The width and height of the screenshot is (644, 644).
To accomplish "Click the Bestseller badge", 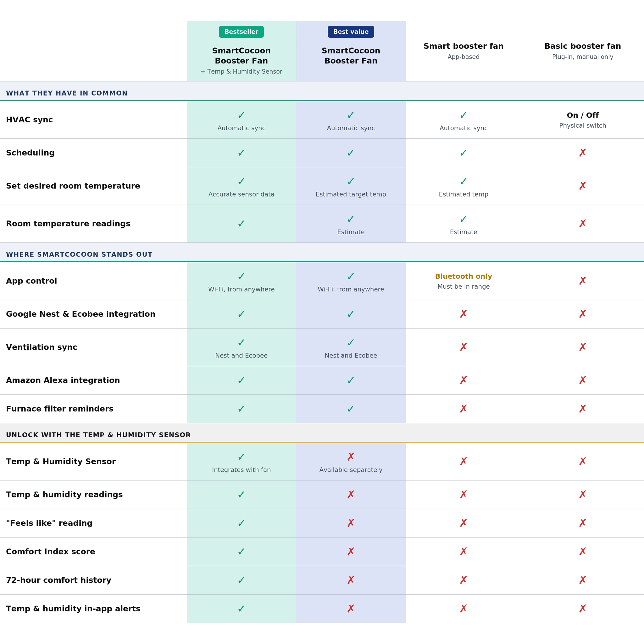I will 241,32.
